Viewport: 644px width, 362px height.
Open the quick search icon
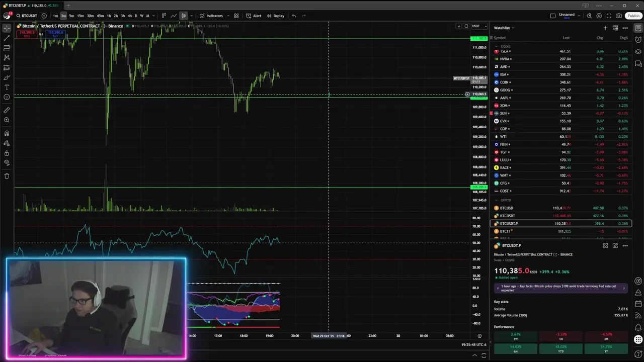point(589,16)
